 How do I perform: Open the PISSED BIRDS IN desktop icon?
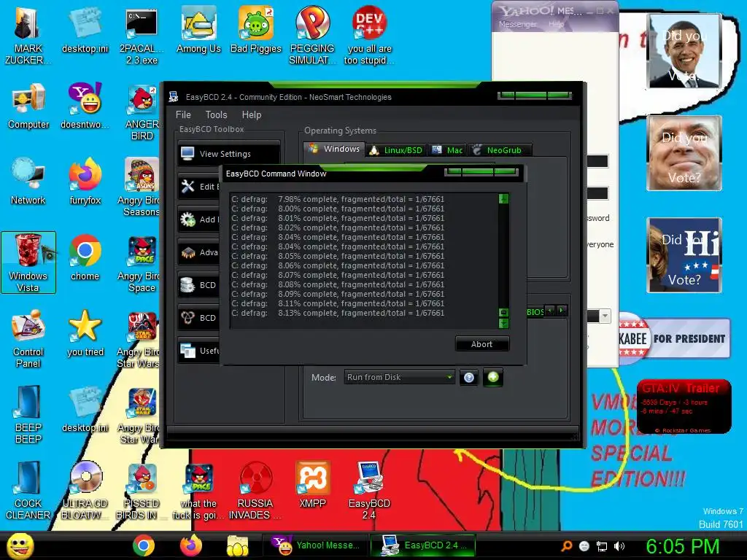point(142,490)
